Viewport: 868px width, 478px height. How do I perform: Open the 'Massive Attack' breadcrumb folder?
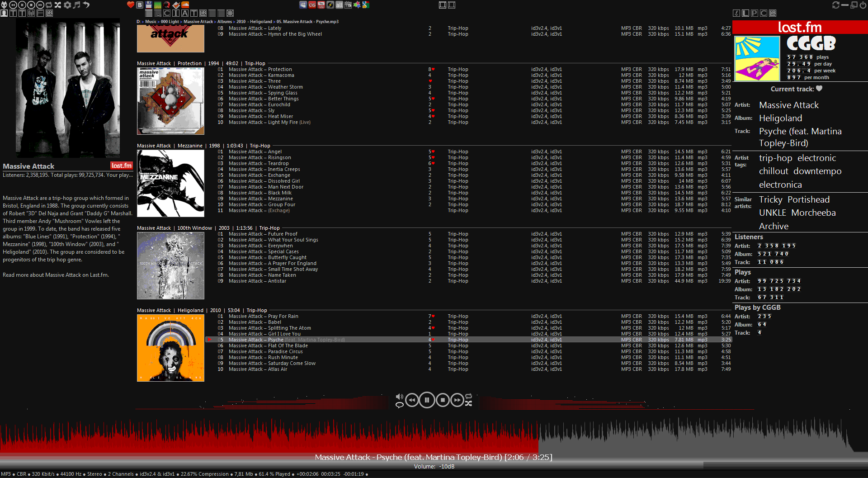[198, 22]
